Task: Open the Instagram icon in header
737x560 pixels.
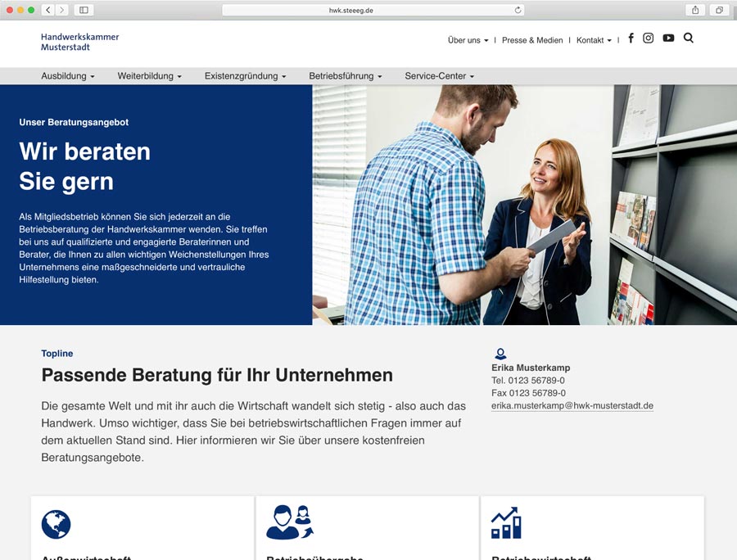Action: click(649, 38)
